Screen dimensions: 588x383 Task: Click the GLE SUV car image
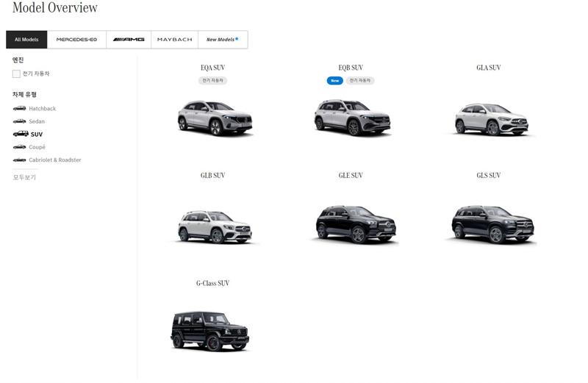(356, 224)
